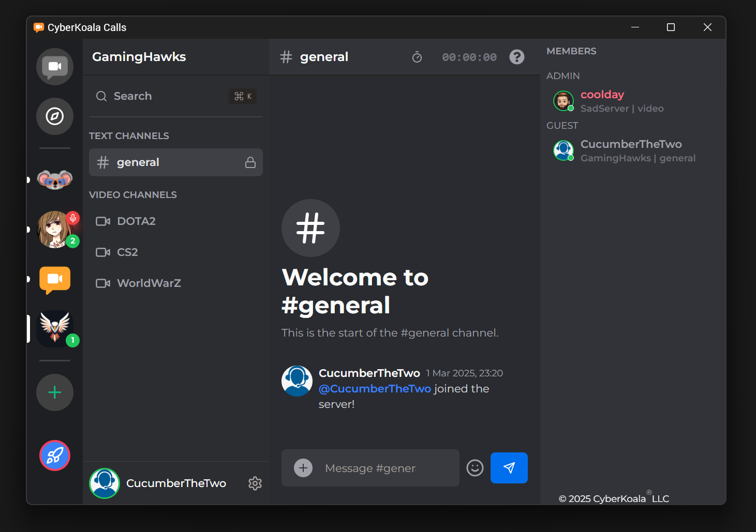Open the koala server icon
The image size is (756, 532).
[54, 179]
